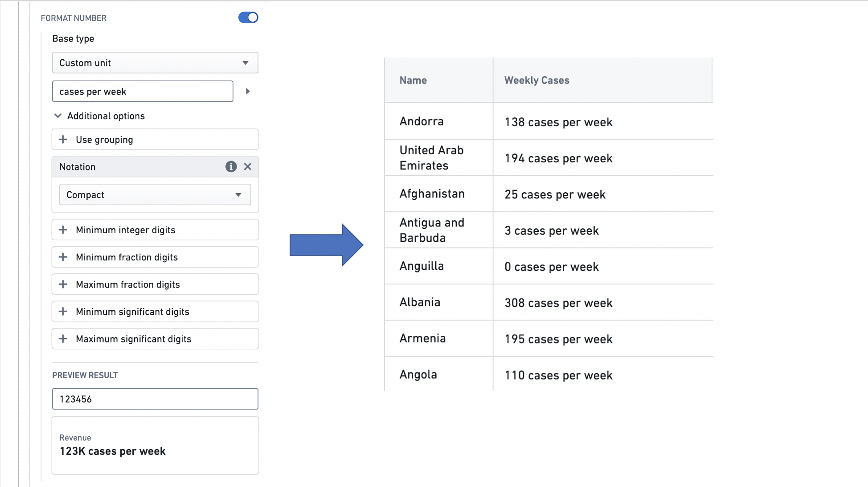Image resolution: width=868 pixels, height=487 pixels.
Task: Add the Minimum significant digits option
Action: (155, 312)
